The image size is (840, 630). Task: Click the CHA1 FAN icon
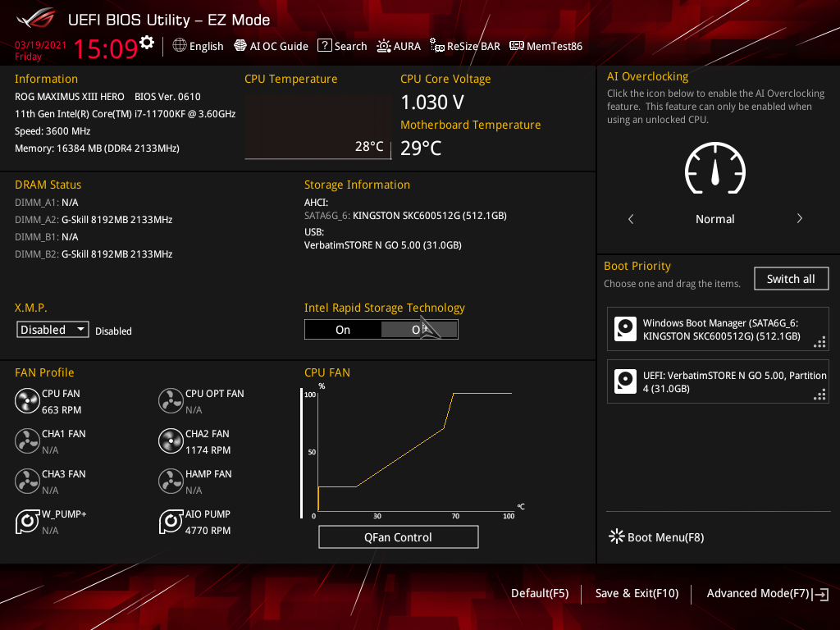point(27,441)
